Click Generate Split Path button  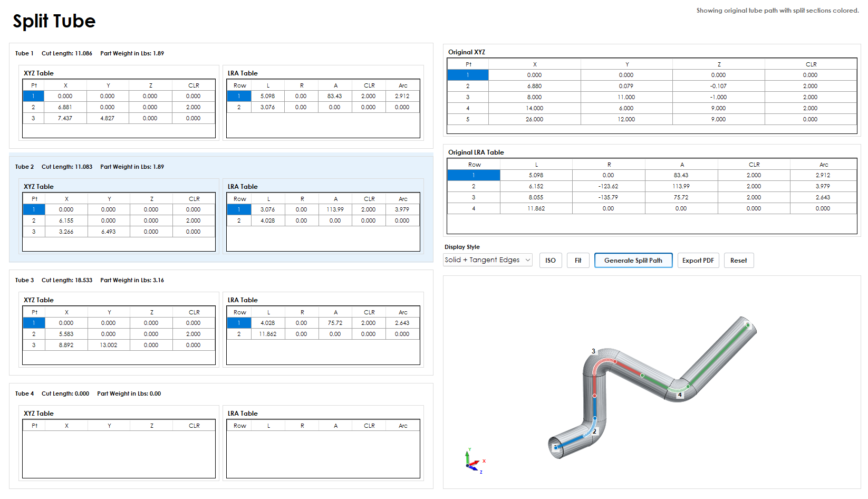pyautogui.click(x=633, y=261)
